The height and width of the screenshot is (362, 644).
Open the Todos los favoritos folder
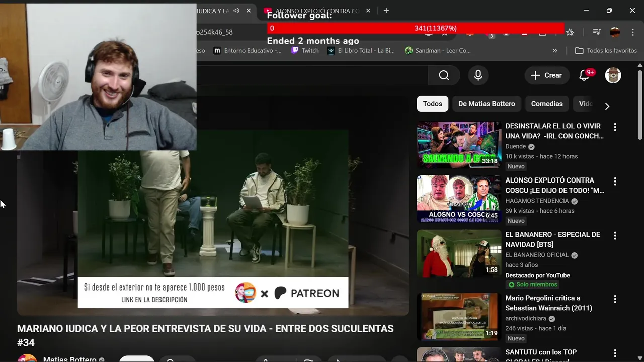point(606,50)
